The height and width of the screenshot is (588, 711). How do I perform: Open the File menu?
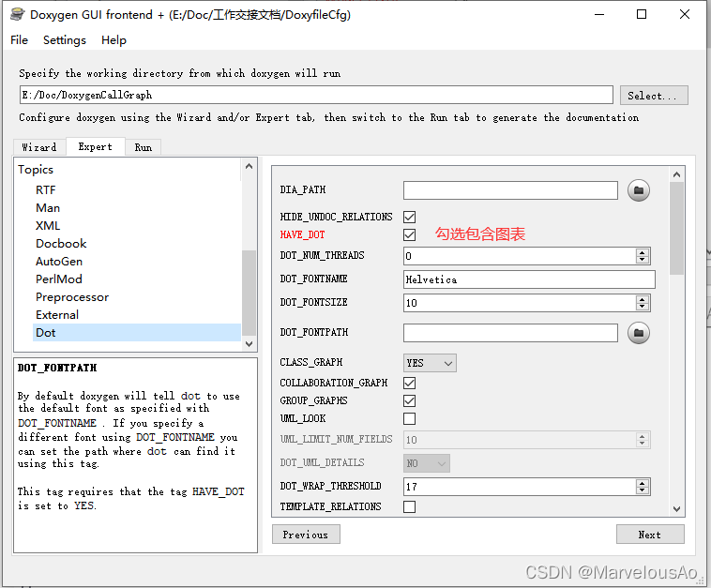(19, 40)
